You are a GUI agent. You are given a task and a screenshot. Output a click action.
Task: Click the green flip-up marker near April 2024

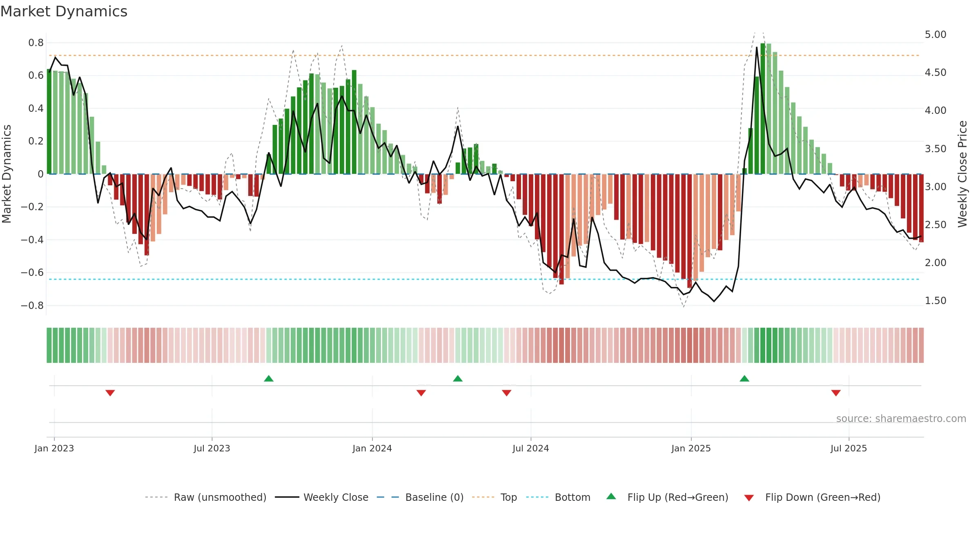[x=458, y=378]
